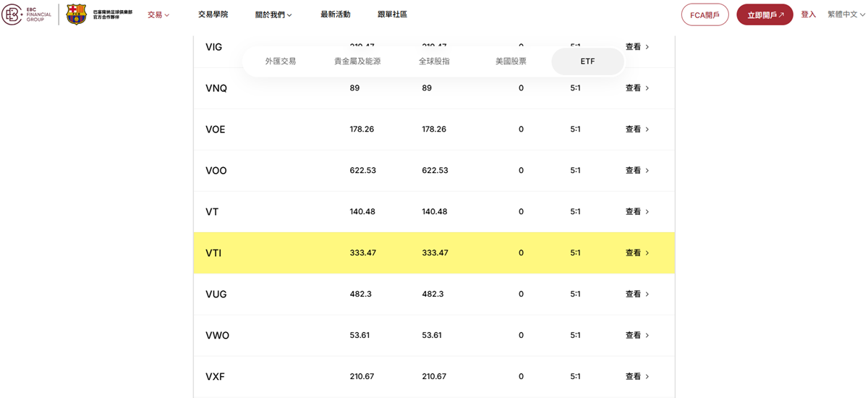Screen dimensions: 868x398
Task: Click 查看 in the VXF row
Action: click(x=637, y=376)
